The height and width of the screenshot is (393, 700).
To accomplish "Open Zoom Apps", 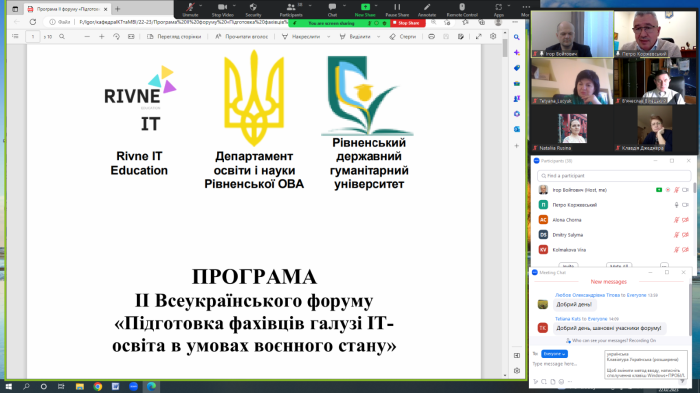I will (x=499, y=9).
